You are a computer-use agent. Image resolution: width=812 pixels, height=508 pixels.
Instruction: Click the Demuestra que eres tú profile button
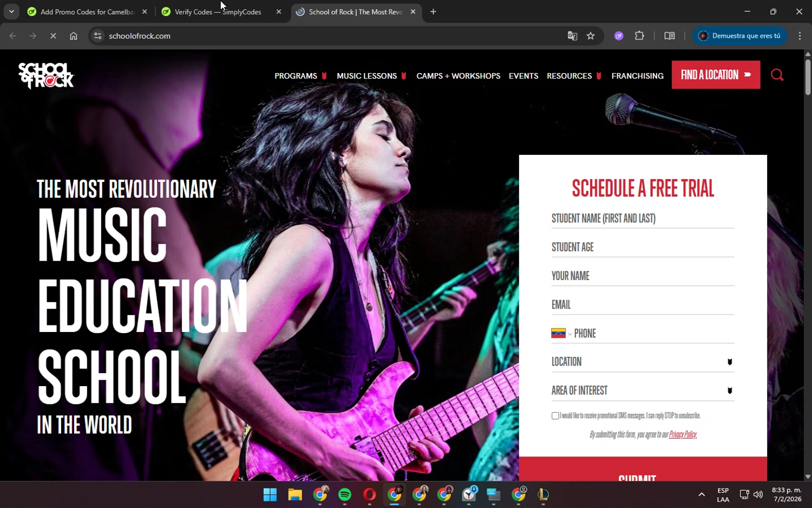[x=739, y=36]
